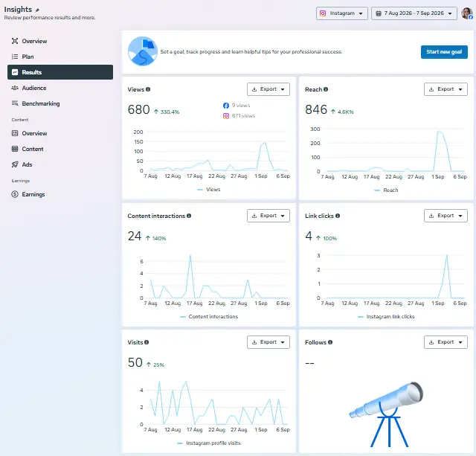
Task: Click the Overview sidebar icon
Action: [x=15, y=41]
